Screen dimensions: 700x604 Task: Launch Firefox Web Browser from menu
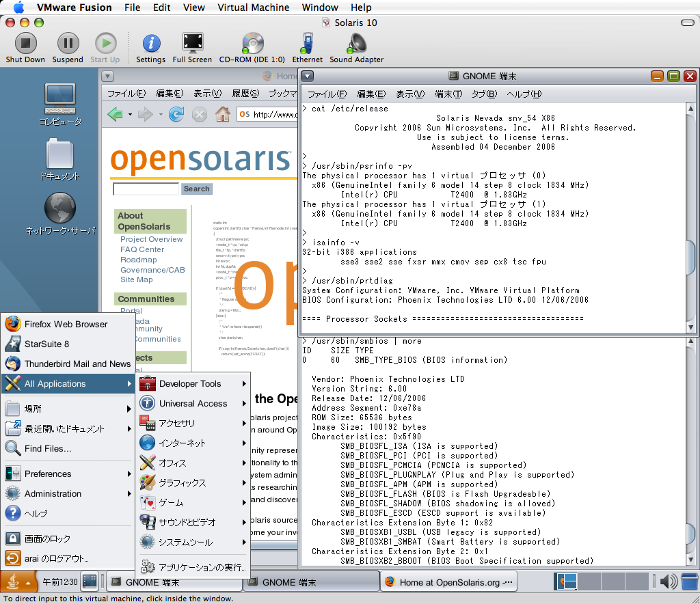tap(68, 325)
